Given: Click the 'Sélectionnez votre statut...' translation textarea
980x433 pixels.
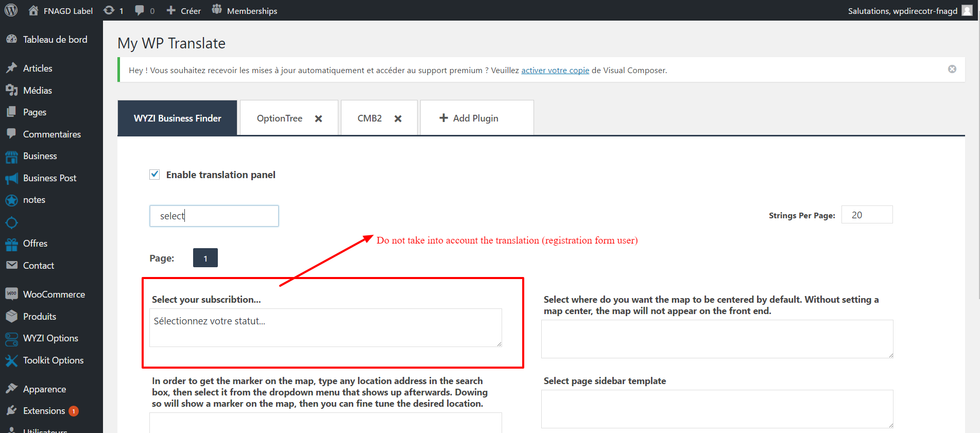Looking at the screenshot, I should [325, 327].
